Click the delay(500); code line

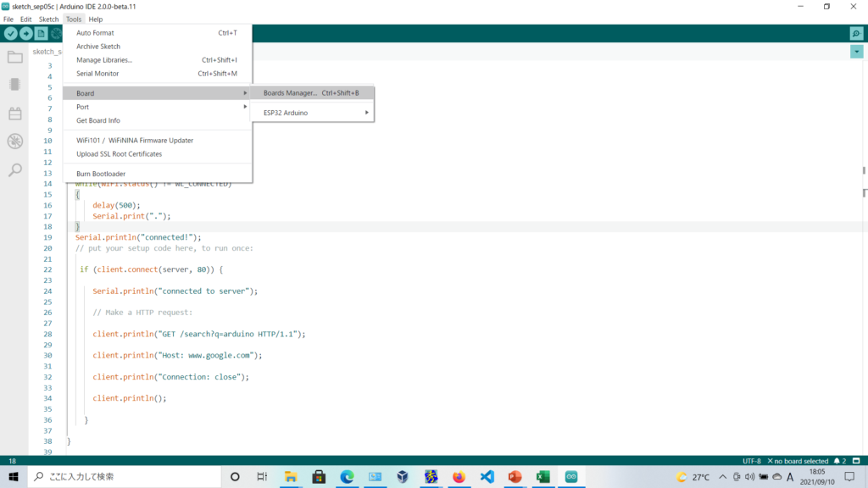116,205
